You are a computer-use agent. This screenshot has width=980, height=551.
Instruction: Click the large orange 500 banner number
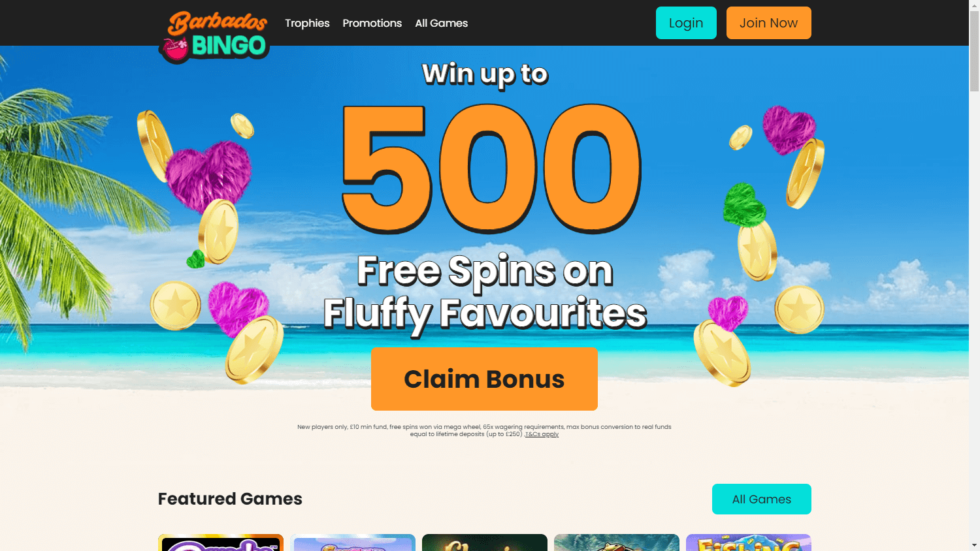491,168
